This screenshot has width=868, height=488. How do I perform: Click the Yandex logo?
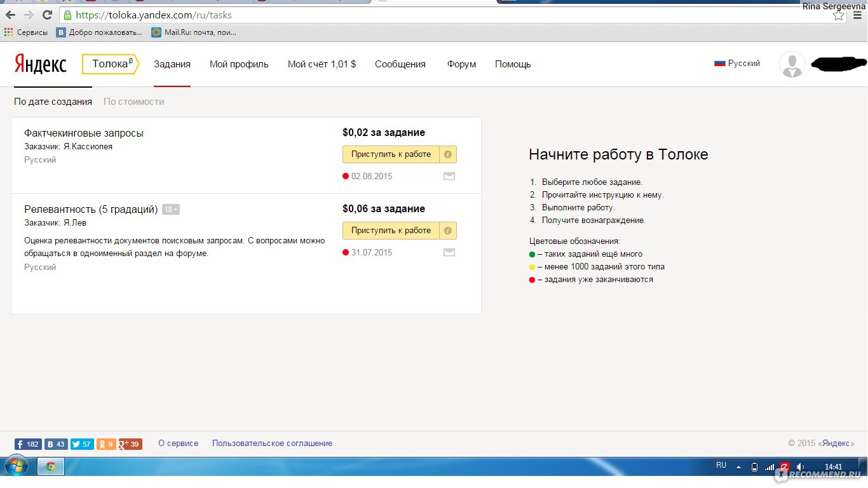pyautogui.click(x=40, y=64)
